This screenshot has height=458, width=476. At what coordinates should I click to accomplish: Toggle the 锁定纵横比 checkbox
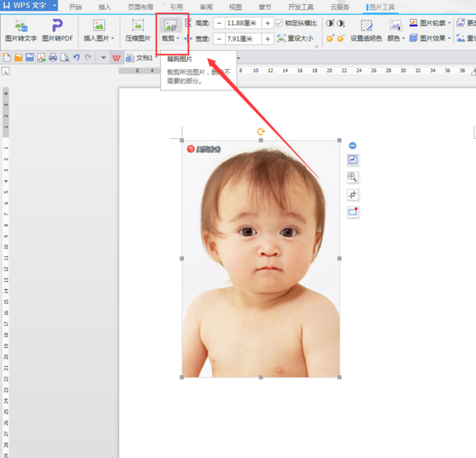tap(278, 23)
